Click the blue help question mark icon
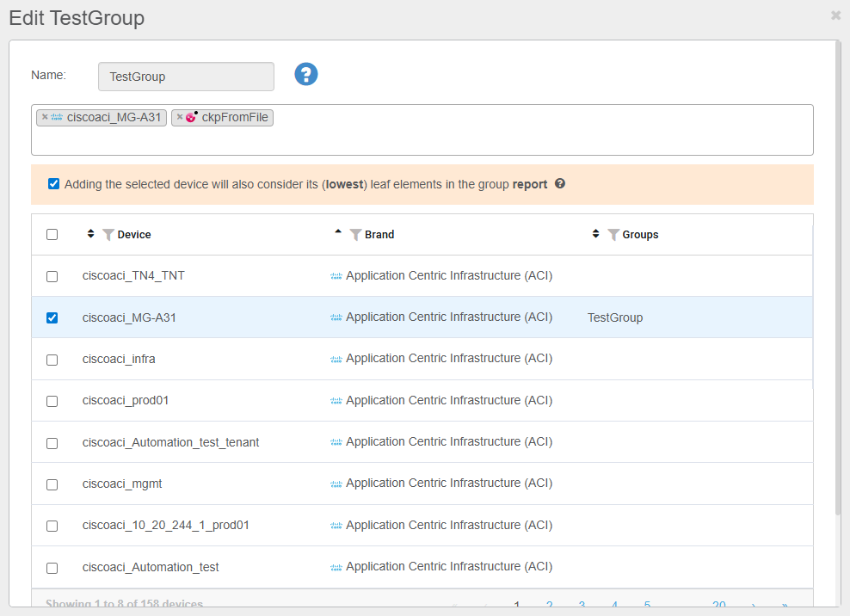Screen dimensions: 850x616 point(306,75)
